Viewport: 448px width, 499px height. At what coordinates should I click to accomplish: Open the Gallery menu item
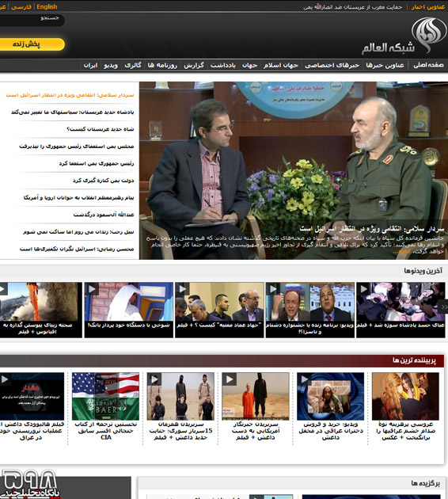(133, 65)
